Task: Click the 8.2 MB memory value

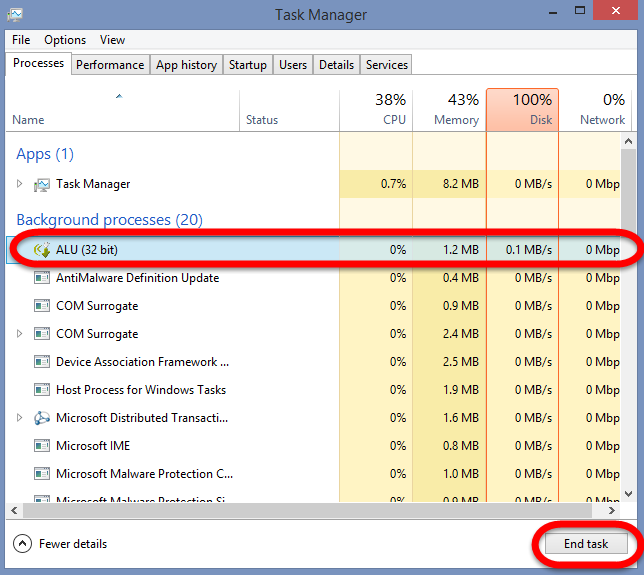Action: [x=461, y=184]
